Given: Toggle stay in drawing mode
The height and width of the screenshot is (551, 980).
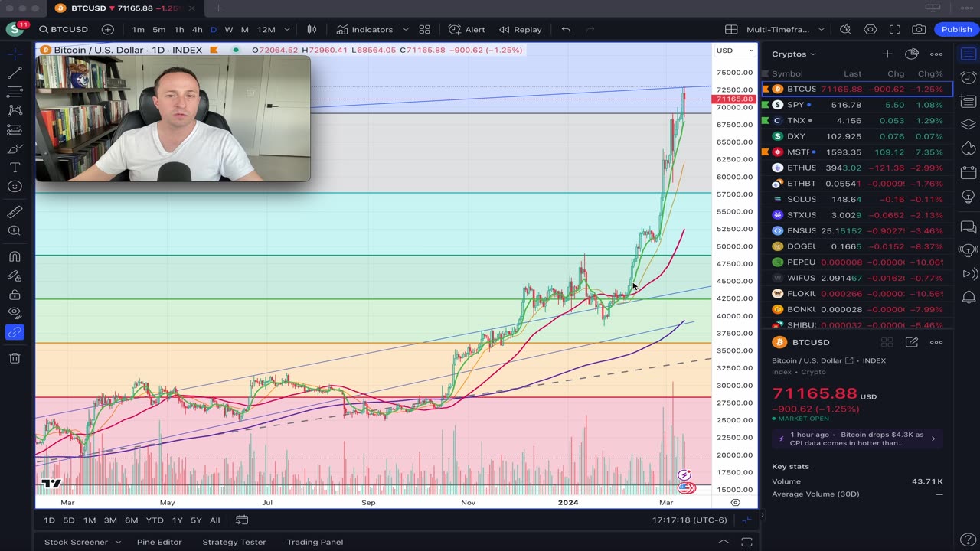Looking at the screenshot, I should coord(15,275).
